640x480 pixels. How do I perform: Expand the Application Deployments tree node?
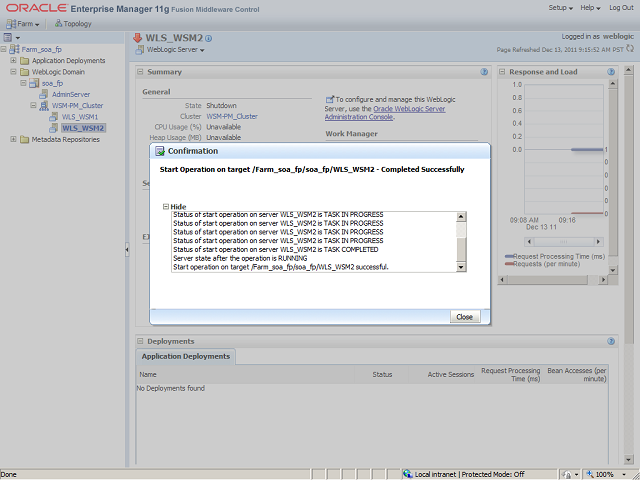13,60
